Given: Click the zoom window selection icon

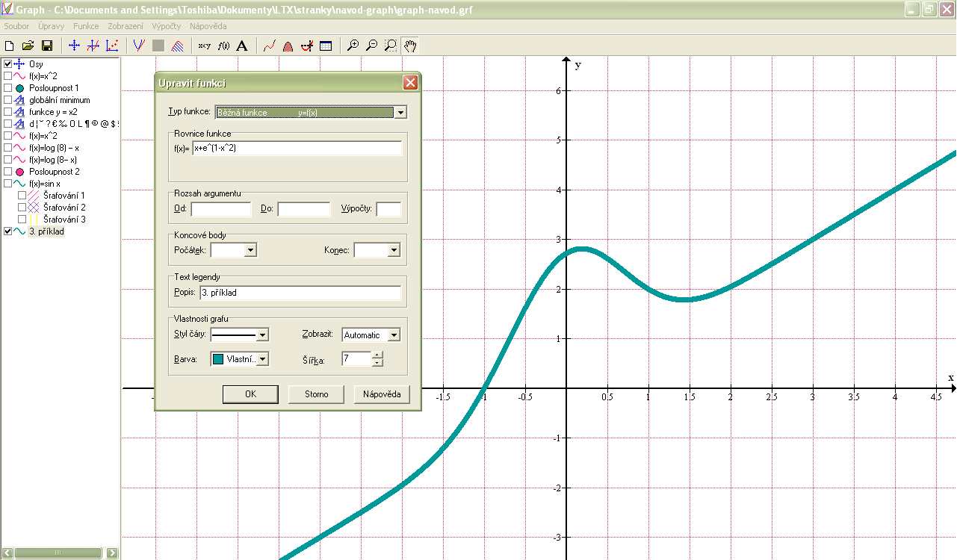Looking at the screenshot, I should (x=390, y=46).
